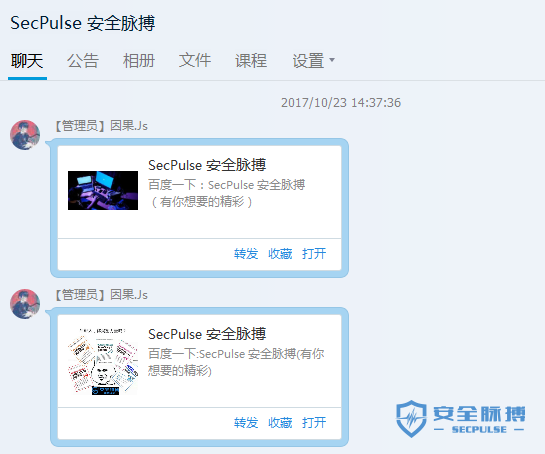Click 打开 on the first shared card
This screenshot has height=454, width=545.
click(x=314, y=254)
